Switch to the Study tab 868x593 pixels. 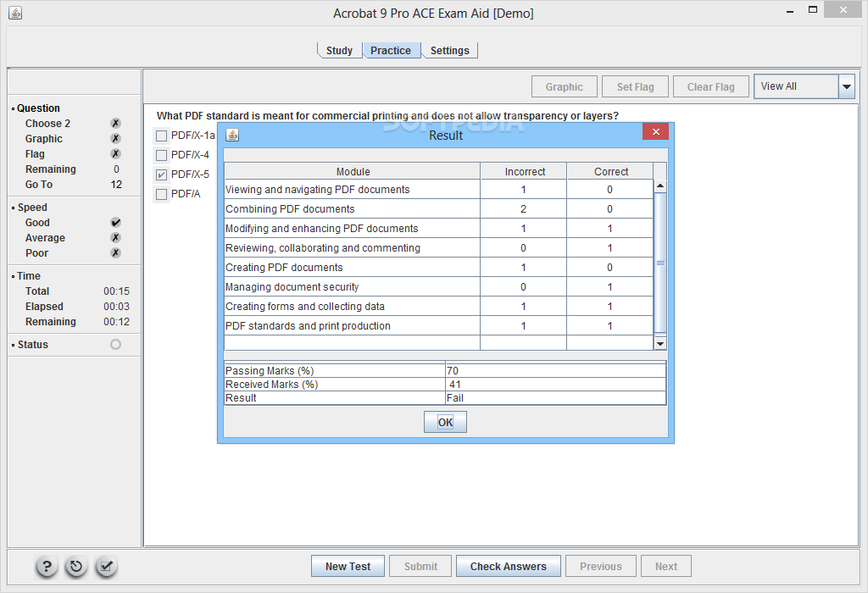[339, 50]
